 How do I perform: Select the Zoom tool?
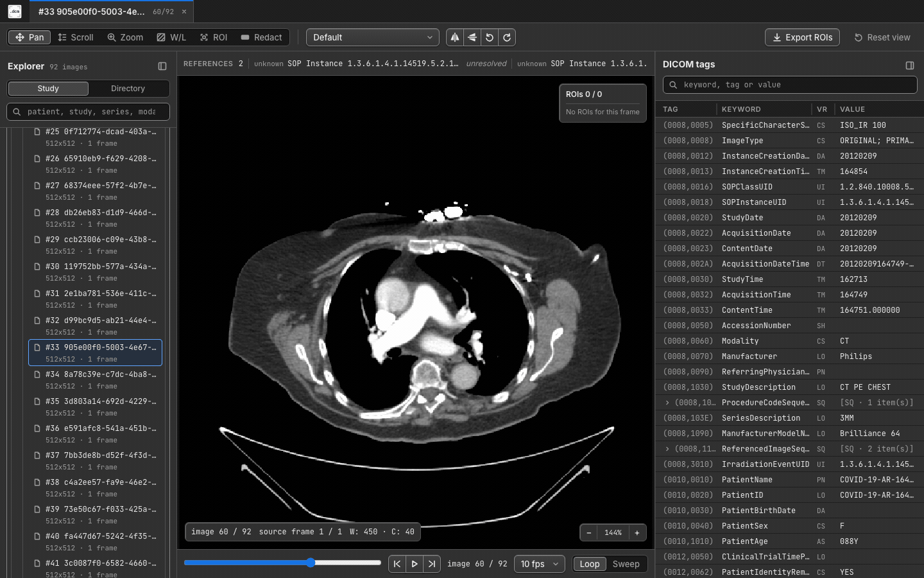tap(125, 37)
